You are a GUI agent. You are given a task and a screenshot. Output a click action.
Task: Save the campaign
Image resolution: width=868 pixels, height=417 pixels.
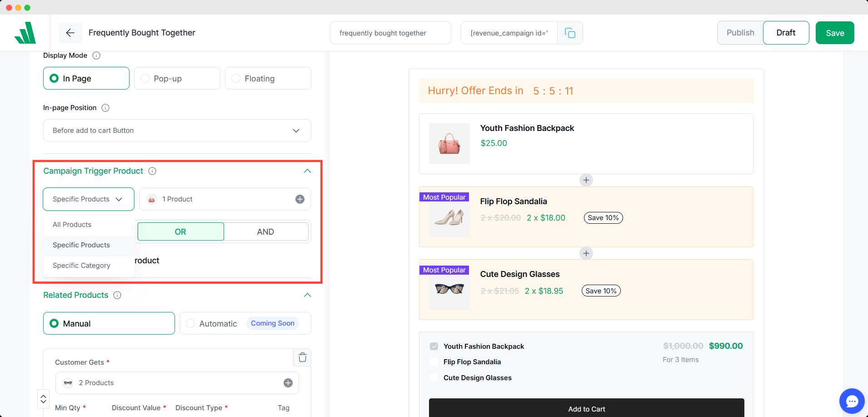coord(835,33)
